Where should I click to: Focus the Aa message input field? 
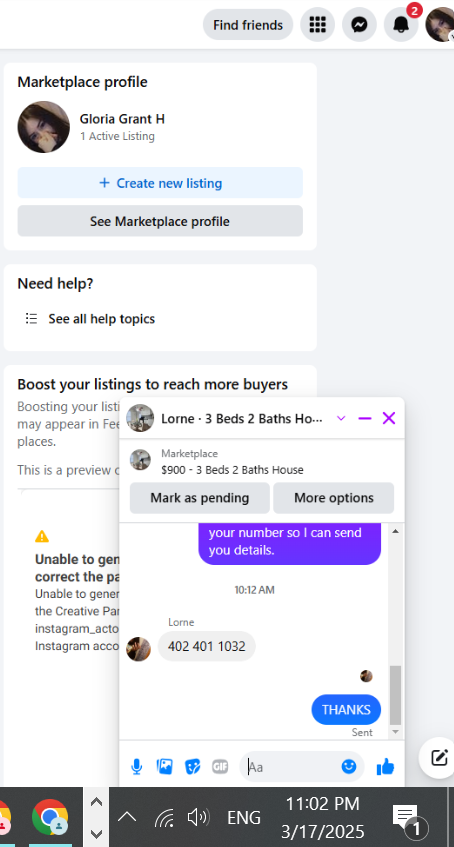(x=292, y=767)
